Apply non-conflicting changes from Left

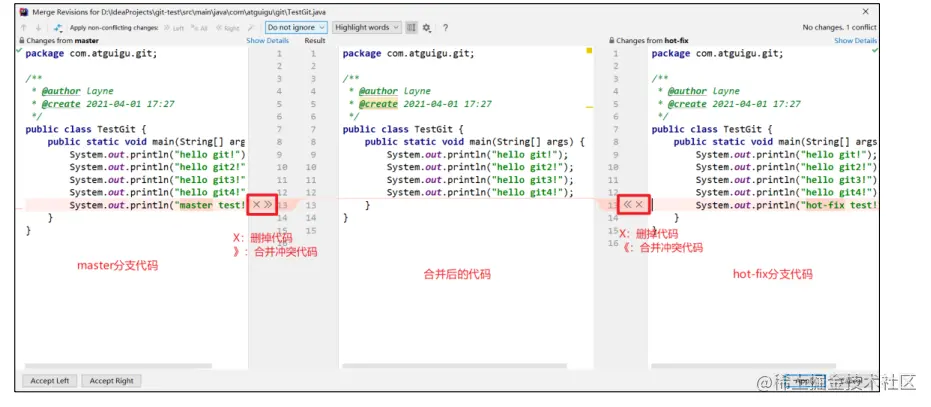(x=173, y=28)
